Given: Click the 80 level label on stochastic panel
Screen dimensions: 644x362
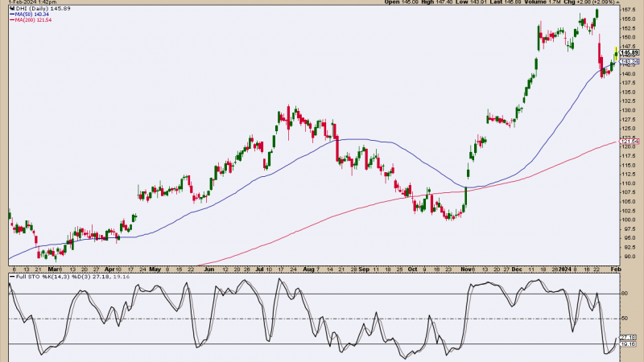Looking at the screenshot, I should 625,294.
